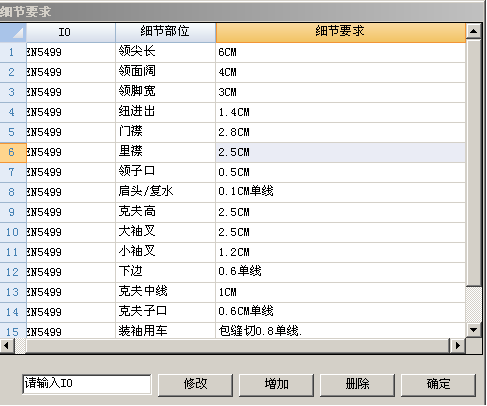
Task: Select row header 5
Action: pyautogui.click(x=13, y=132)
